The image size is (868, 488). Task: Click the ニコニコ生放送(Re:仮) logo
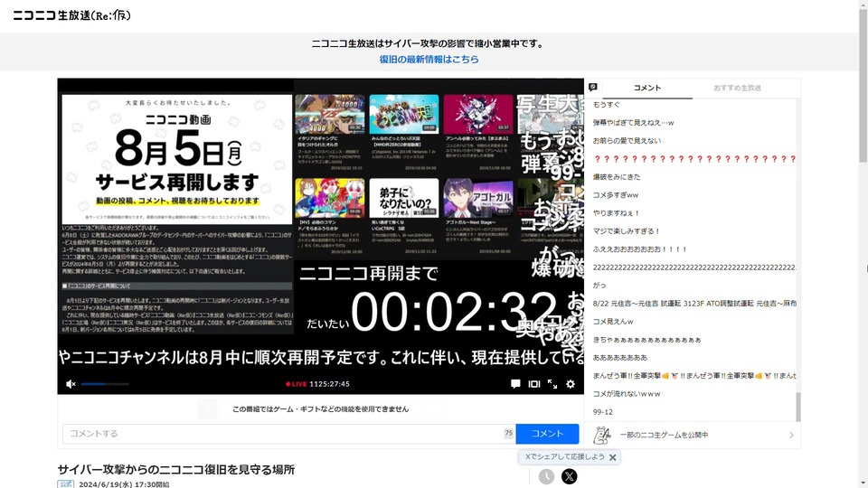point(72,15)
